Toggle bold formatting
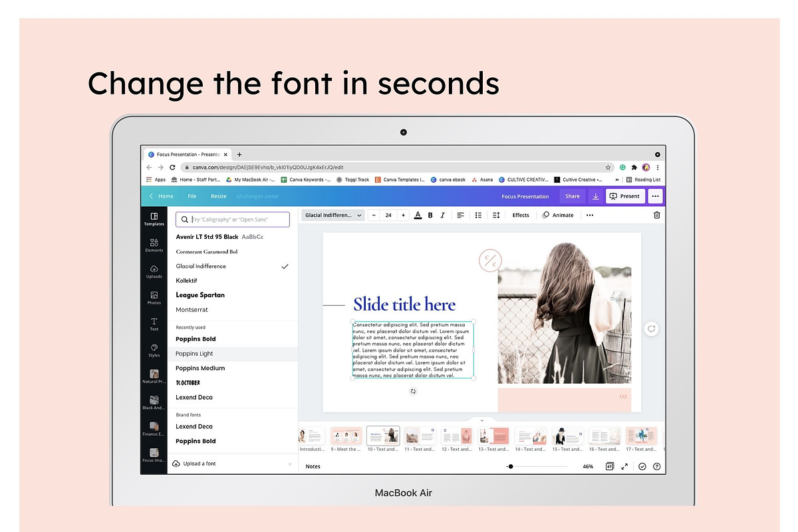This screenshot has width=798, height=532. pos(430,215)
